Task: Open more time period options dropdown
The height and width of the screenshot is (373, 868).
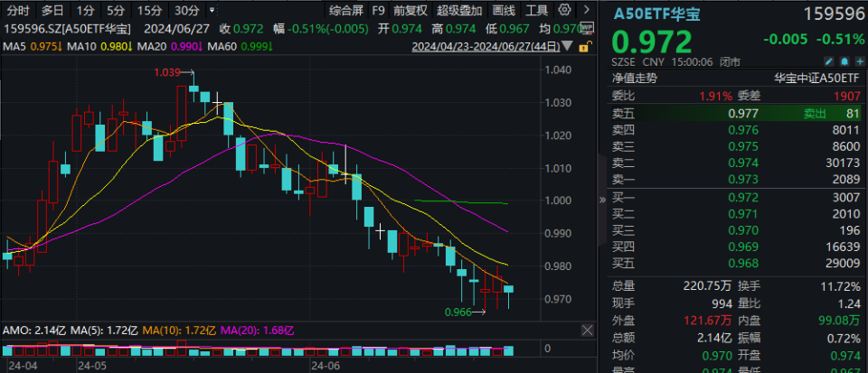Action: point(213,10)
